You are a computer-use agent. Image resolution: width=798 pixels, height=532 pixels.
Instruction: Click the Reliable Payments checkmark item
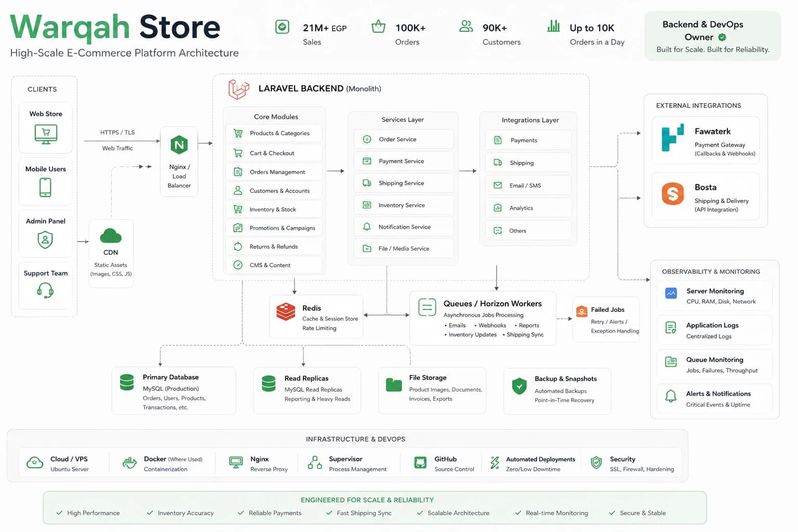pyautogui.click(x=269, y=513)
